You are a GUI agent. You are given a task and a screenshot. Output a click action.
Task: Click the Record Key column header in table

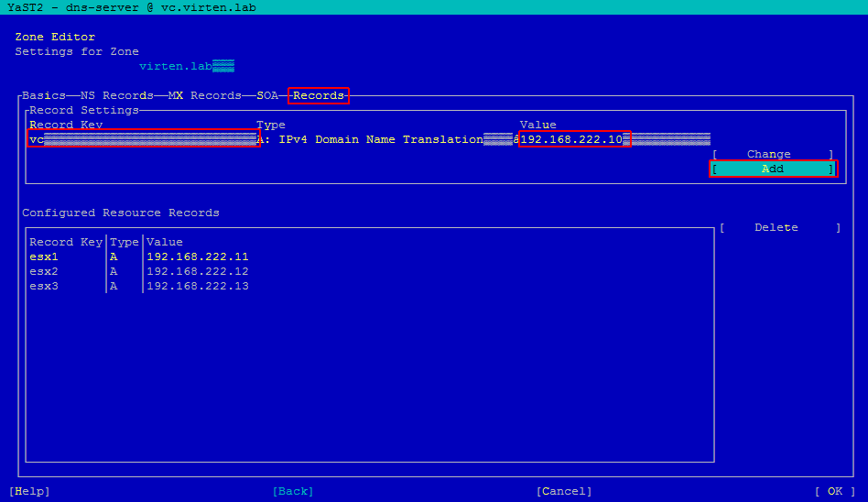(x=66, y=242)
